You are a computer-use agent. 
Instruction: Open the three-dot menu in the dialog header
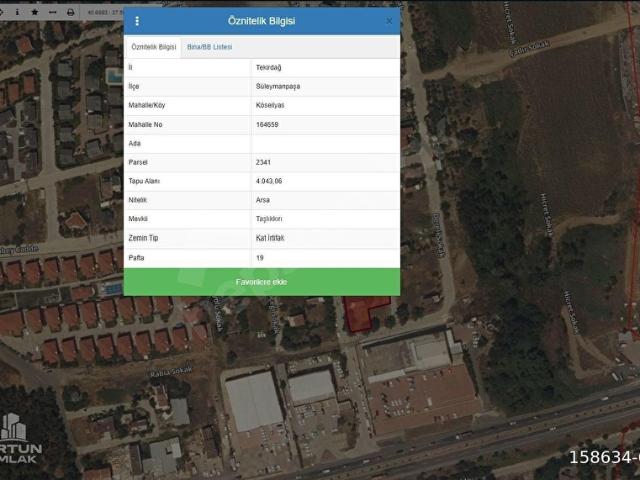[x=137, y=21]
